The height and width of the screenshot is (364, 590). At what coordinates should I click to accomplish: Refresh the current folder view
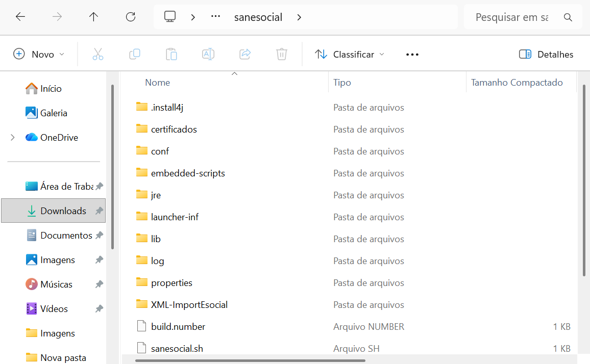(x=131, y=16)
